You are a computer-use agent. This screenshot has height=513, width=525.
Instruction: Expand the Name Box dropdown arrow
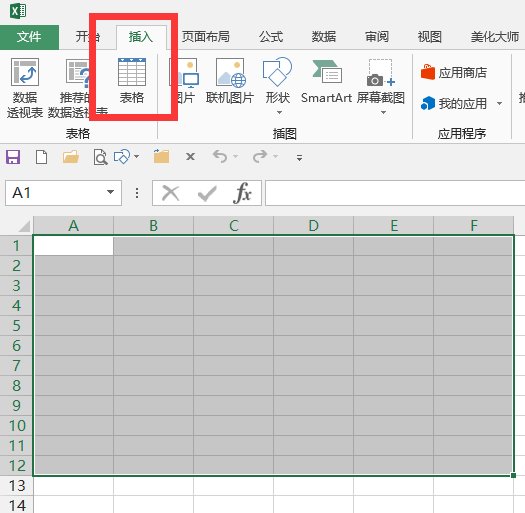click(110, 193)
